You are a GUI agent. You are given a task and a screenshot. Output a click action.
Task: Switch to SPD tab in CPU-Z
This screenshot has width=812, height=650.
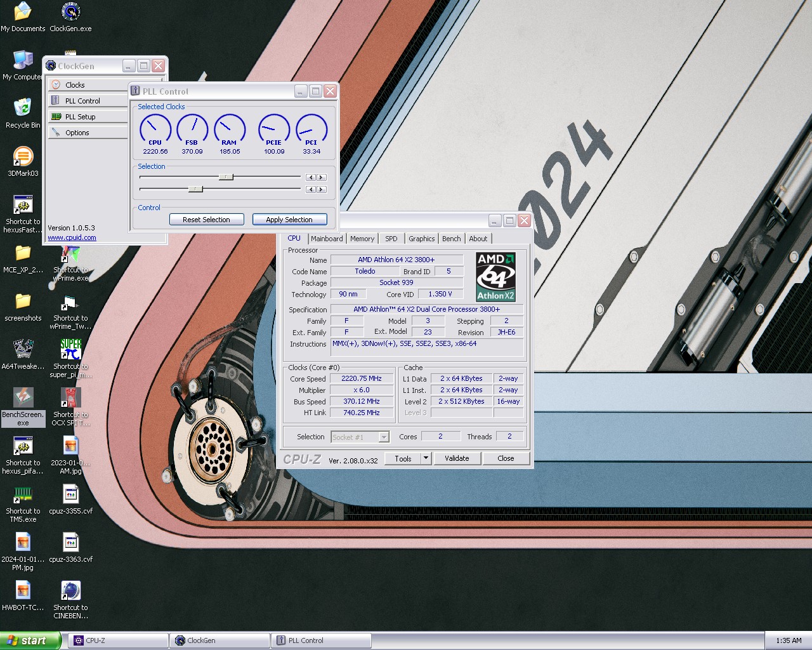391,239
